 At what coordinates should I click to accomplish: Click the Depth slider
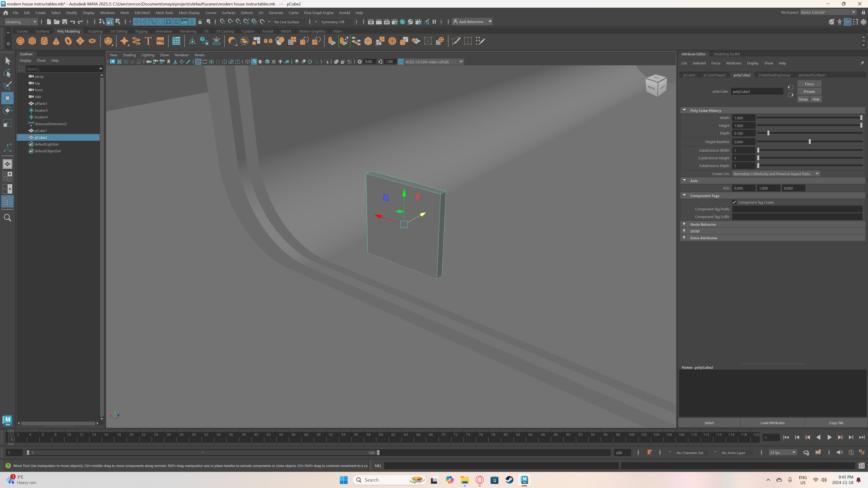809,133
